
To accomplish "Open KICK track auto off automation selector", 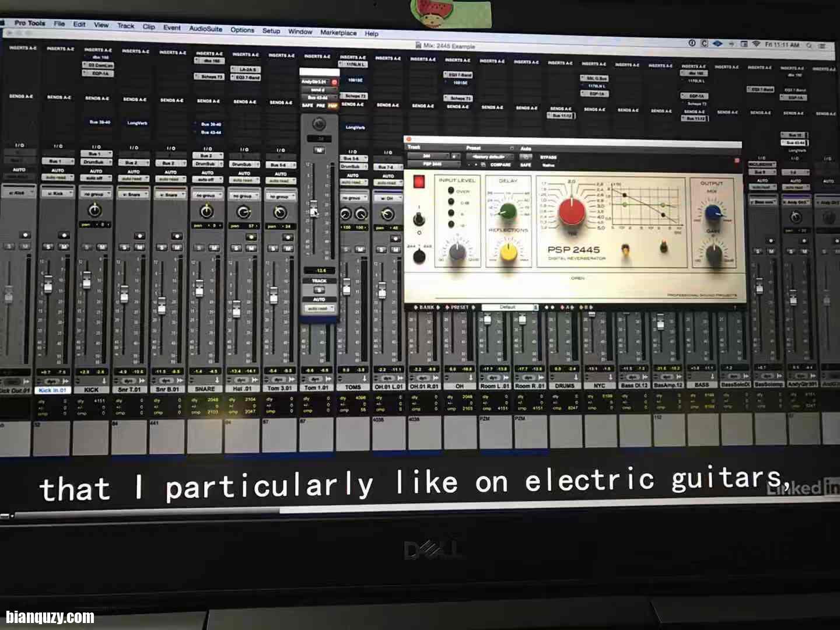I will click(x=95, y=177).
